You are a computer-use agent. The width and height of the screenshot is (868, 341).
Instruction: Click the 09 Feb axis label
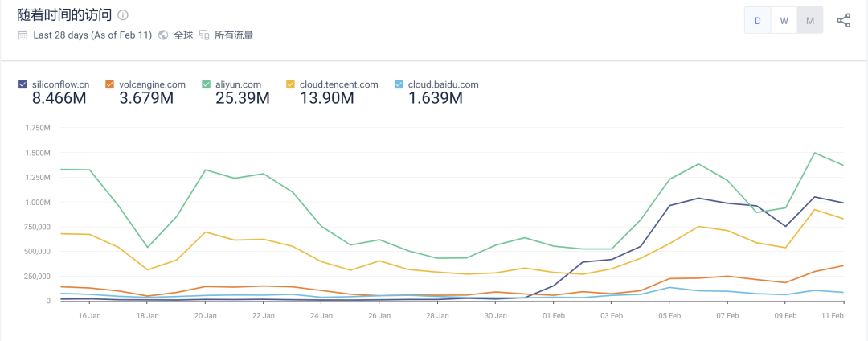785,316
